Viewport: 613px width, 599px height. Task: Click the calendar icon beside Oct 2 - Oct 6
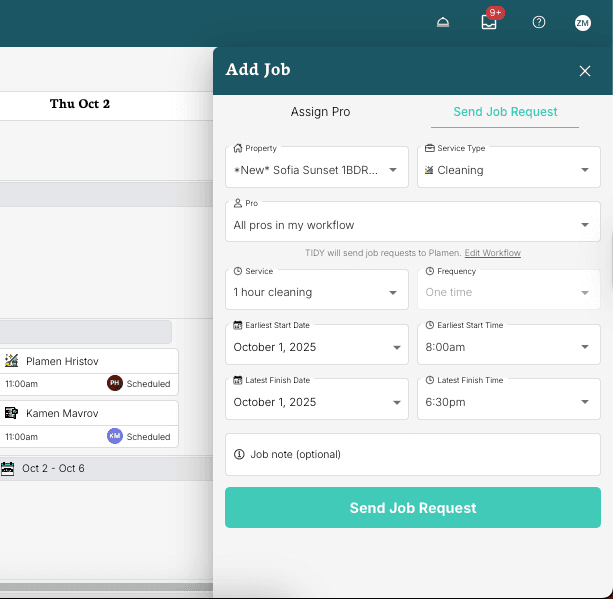point(8,468)
